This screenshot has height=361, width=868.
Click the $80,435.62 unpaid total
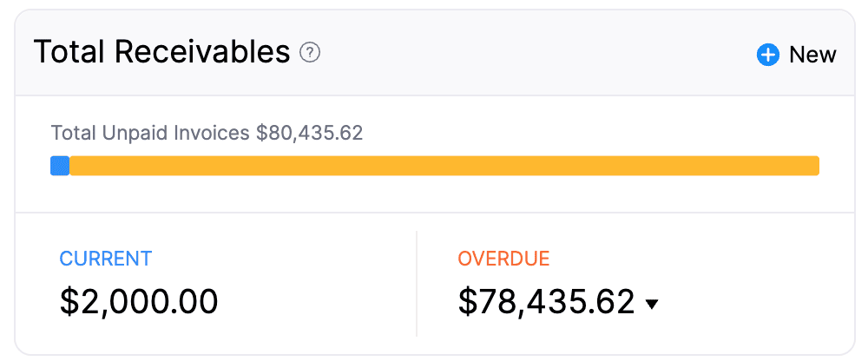coord(309,133)
